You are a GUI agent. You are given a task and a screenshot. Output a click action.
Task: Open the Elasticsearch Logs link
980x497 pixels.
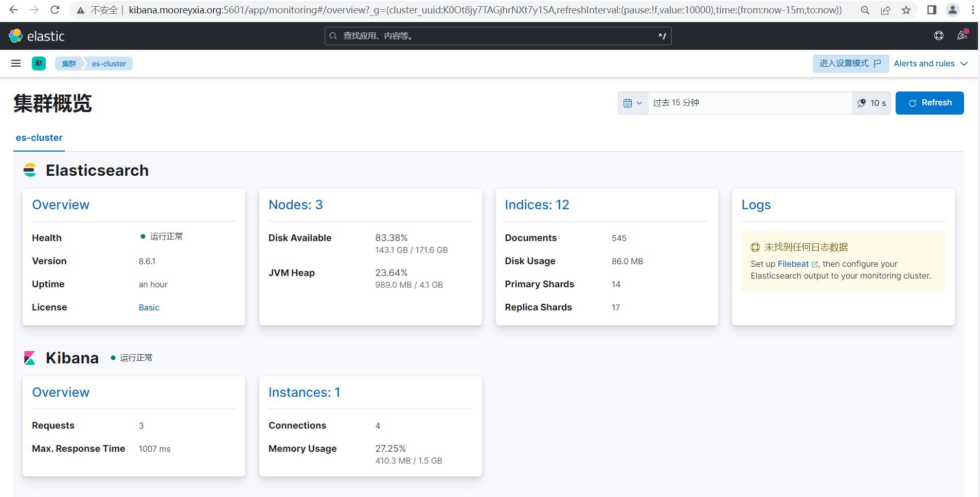(756, 205)
